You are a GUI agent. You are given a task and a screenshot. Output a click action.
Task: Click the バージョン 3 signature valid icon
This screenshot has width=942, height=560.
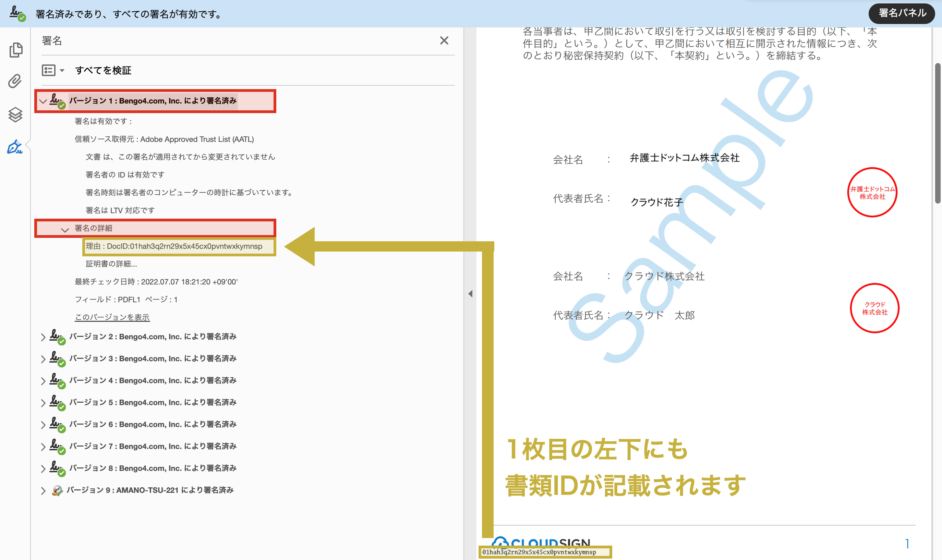[x=57, y=358]
